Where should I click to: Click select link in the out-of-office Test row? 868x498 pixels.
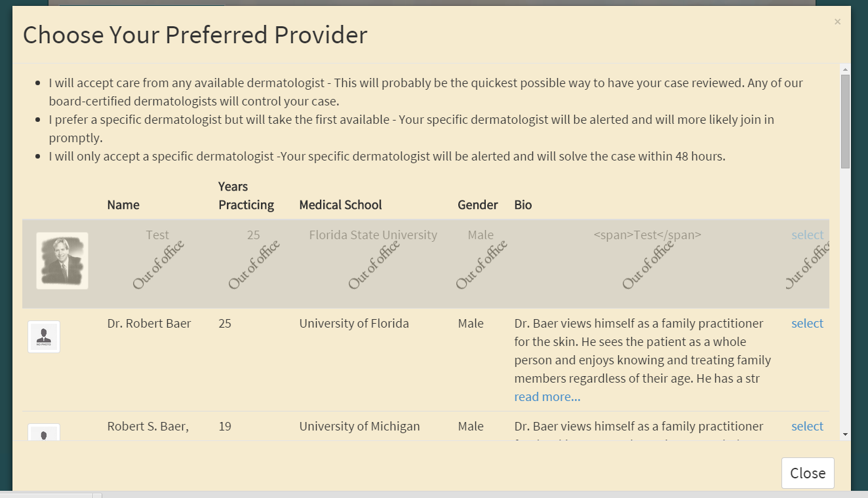coord(807,235)
